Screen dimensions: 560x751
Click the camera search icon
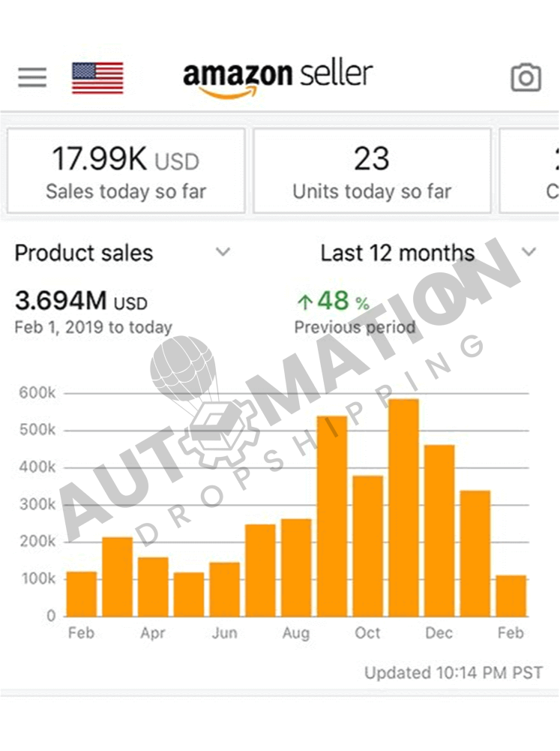pos(526,77)
